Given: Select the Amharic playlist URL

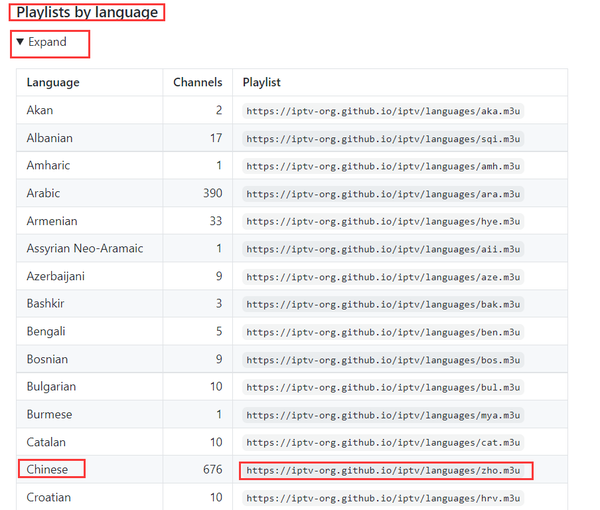Looking at the screenshot, I should point(384,166).
